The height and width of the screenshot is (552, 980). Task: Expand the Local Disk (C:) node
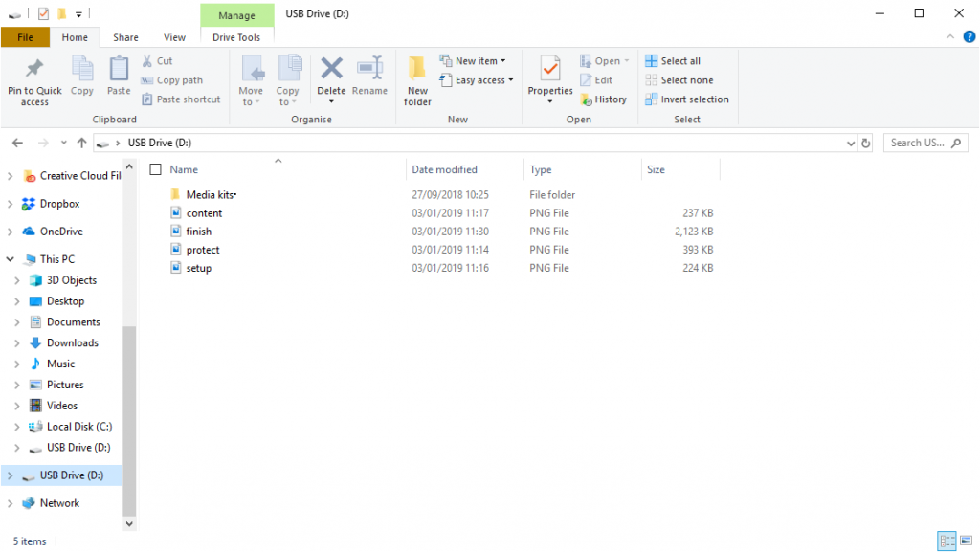(17, 427)
